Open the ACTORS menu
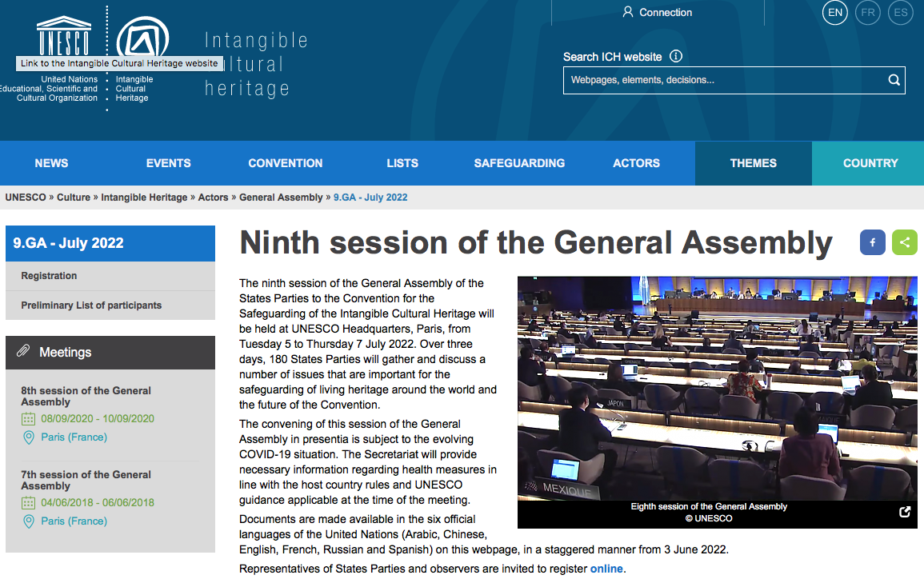Screen dimensions: 924x579 tap(637, 163)
